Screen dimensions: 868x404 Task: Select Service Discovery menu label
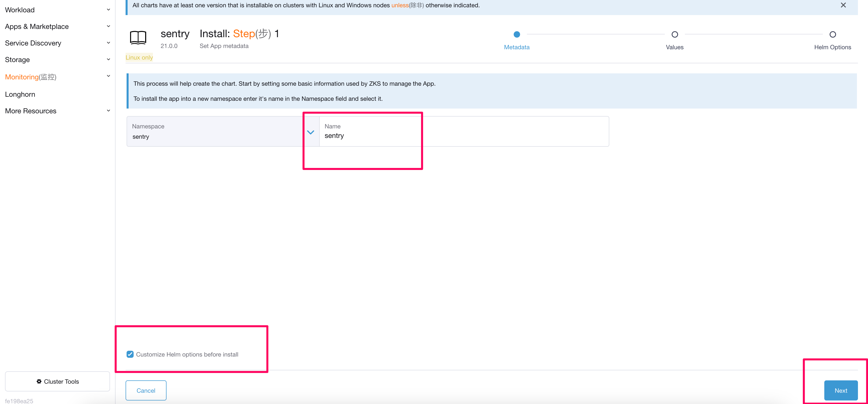coord(33,43)
